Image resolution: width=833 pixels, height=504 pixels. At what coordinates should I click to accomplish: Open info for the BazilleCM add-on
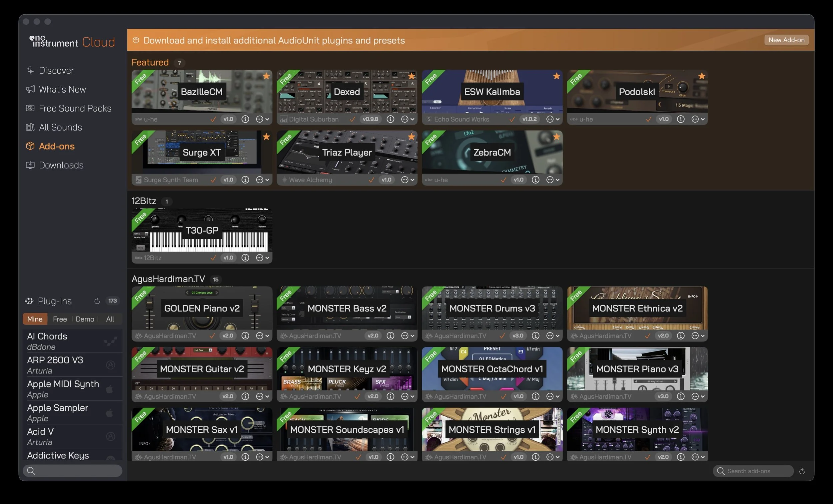coord(245,119)
